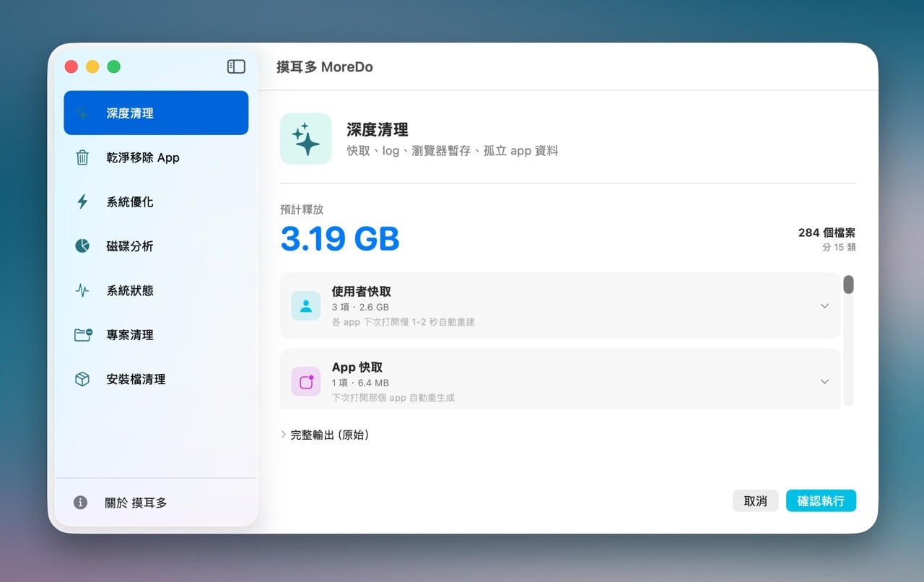Select the package icon beside 安裝檔清理
924x582 pixels.
point(82,378)
